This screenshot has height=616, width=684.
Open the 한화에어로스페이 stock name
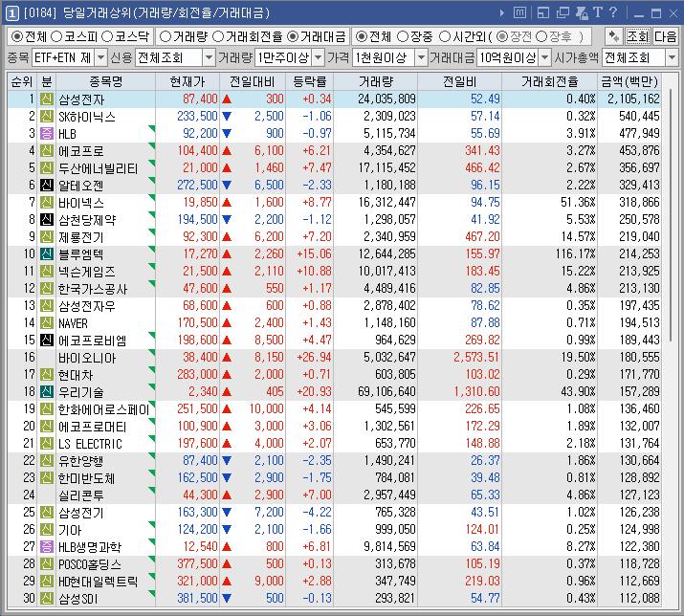tap(104, 409)
